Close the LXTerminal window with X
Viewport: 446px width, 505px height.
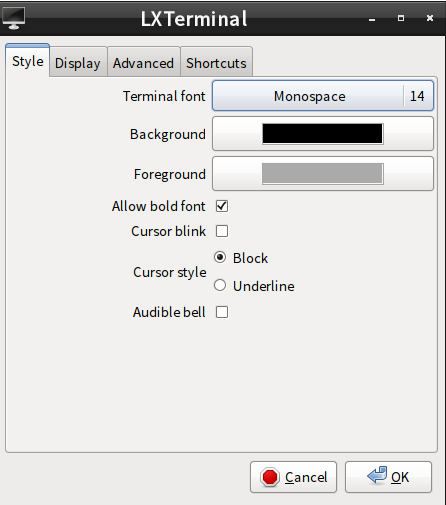click(430, 18)
